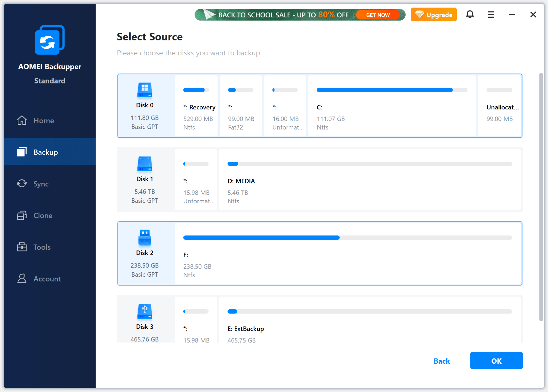This screenshot has height=392, width=548.
Task: Close the AOMEI Backupper window
Action: (x=533, y=14)
